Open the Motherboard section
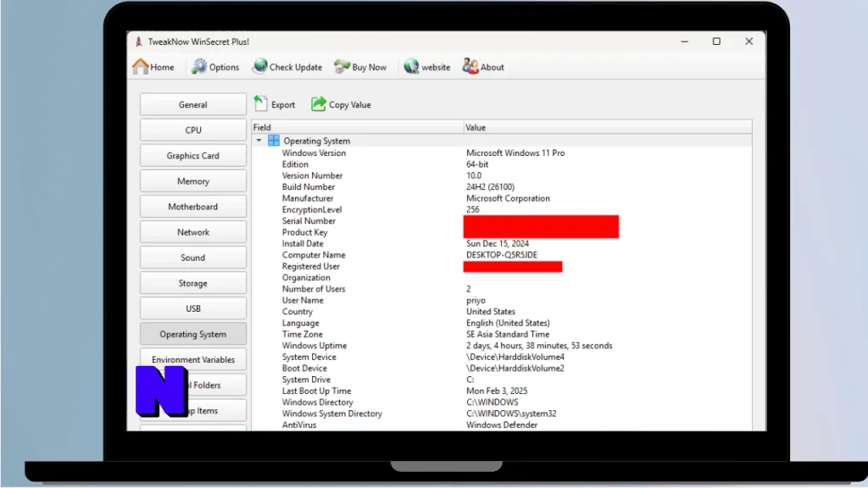Screen dimensions: 868x488 [x=192, y=207]
